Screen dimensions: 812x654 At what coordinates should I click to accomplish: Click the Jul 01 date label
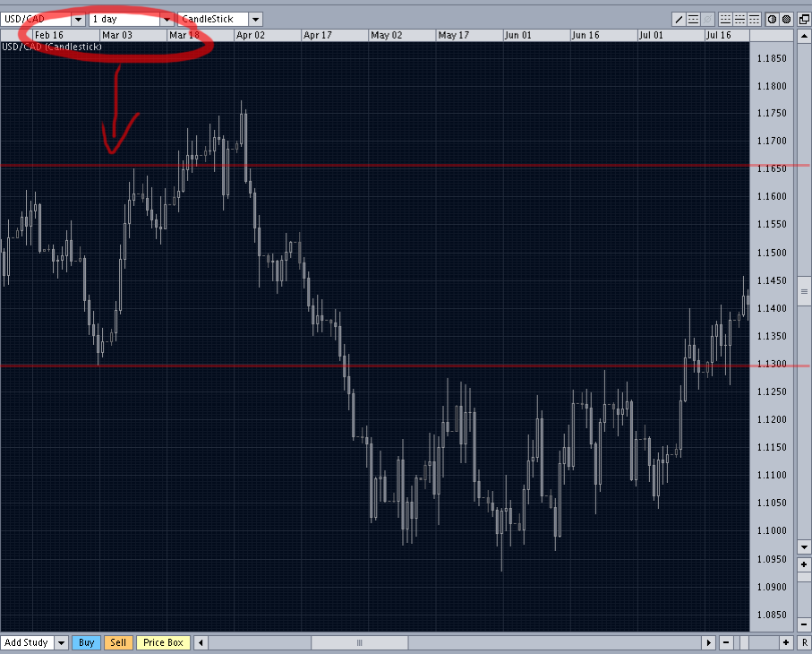point(651,35)
